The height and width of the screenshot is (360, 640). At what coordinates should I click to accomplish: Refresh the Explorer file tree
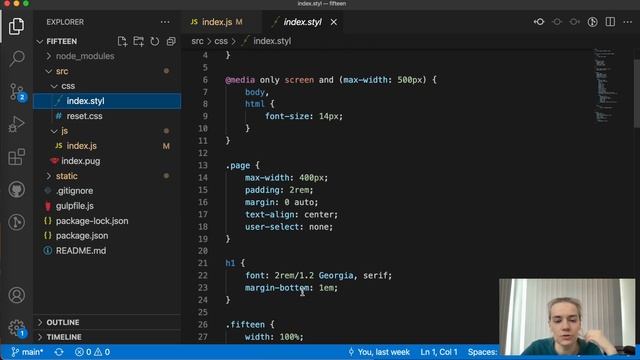[155, 41]
